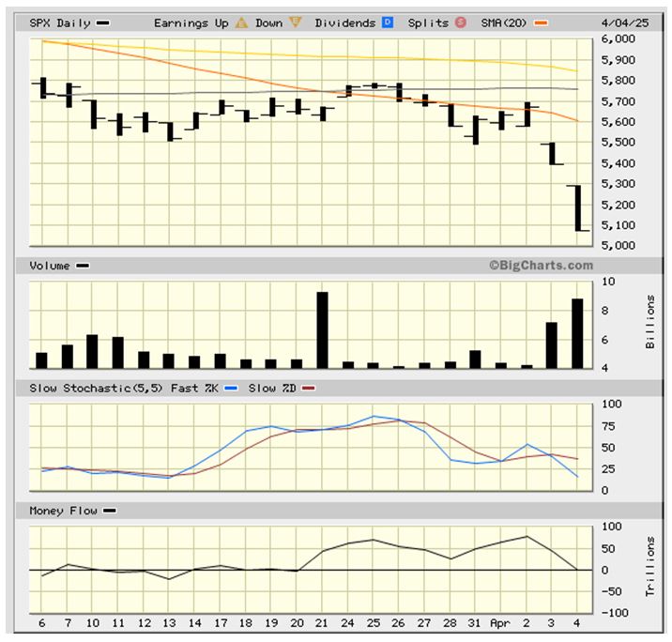The height and width of the screenshot is (642, 672).
Task: Click the "Dividends" legend text
Action: point(345,23)
